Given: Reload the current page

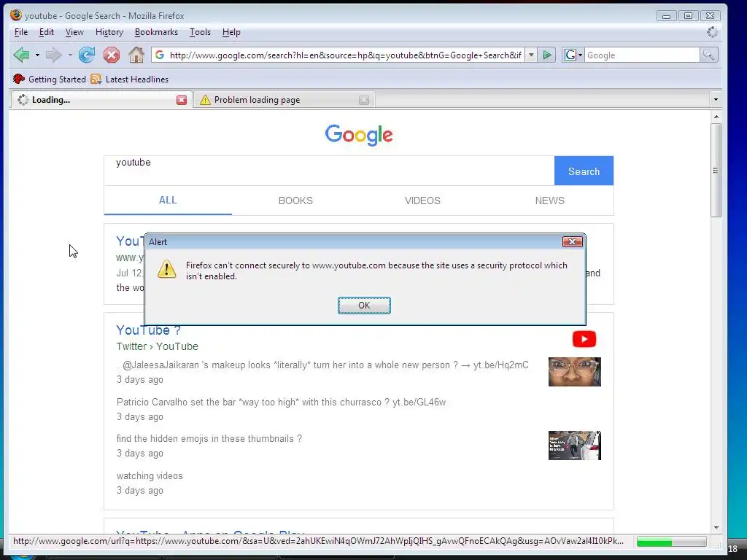Looking at the screenshot, I should 87,55.
